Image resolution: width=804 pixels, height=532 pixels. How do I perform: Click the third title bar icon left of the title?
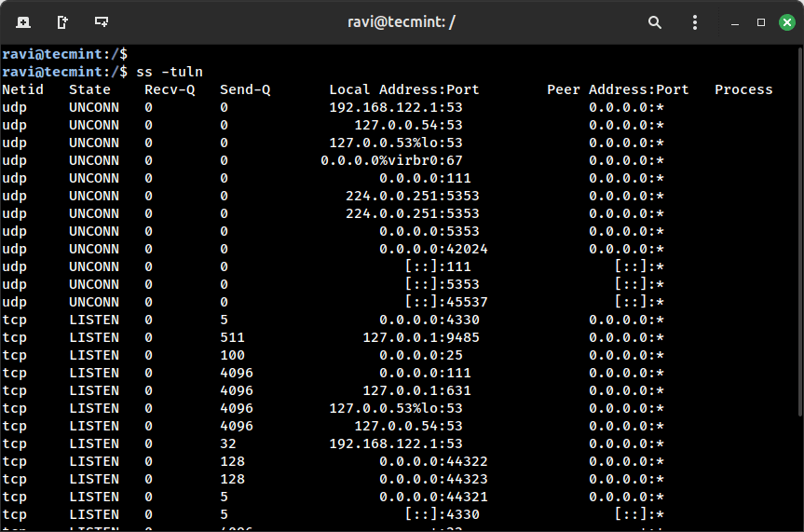coord(102,21)
